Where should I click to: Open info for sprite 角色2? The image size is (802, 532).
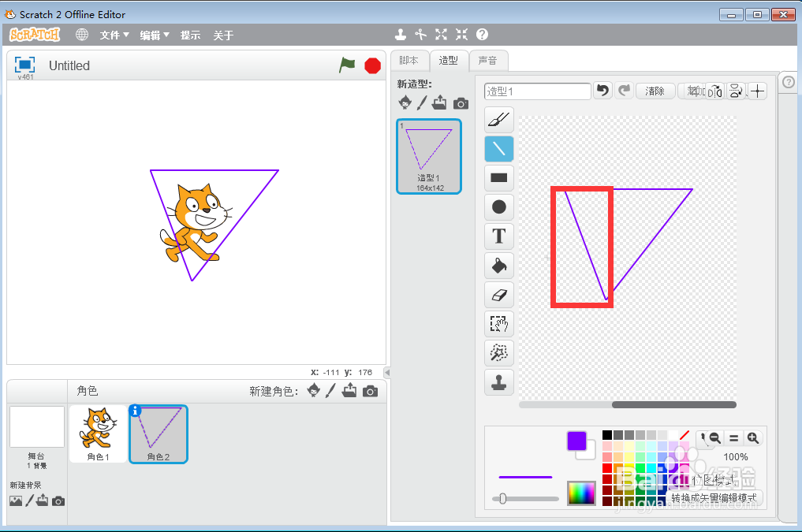[135, 411]
